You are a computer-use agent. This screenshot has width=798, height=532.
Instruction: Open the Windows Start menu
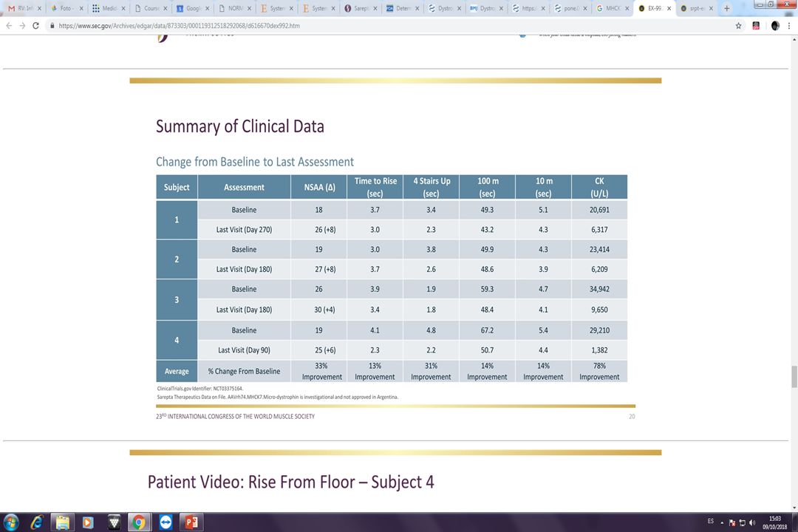10,522
